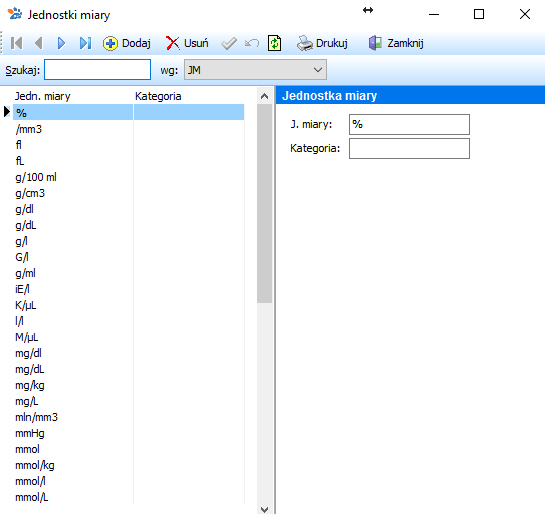
Task: Print list with the Drukuj button
Action: [x=322, y=43]
